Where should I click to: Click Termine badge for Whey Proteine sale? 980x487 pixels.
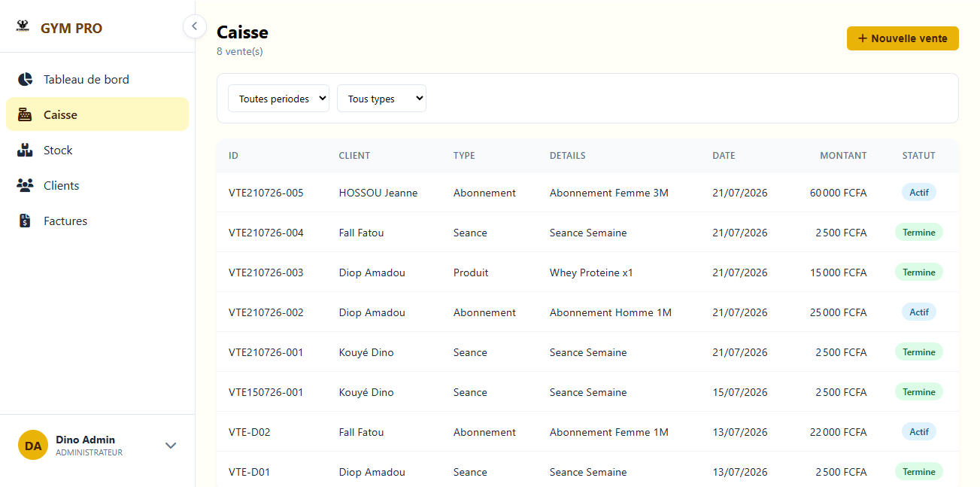(919, 272)
